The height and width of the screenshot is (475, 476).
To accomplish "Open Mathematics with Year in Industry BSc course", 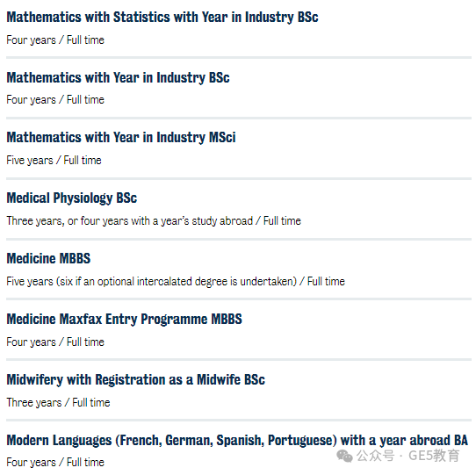I will coord(118,77).
